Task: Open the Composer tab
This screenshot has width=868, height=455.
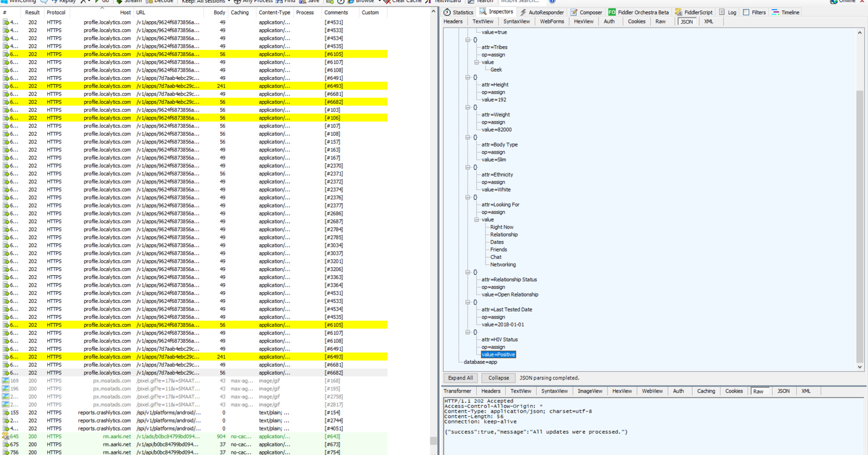Action: pos(586,12)
